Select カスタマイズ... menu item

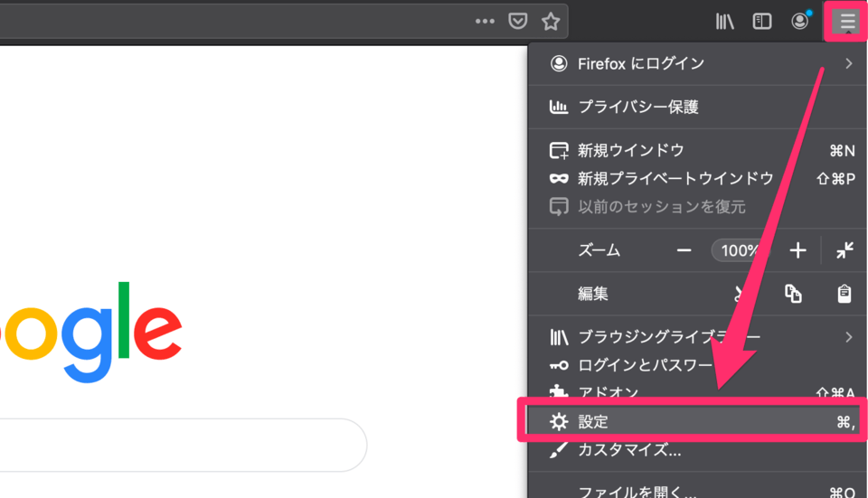(697, 450)
